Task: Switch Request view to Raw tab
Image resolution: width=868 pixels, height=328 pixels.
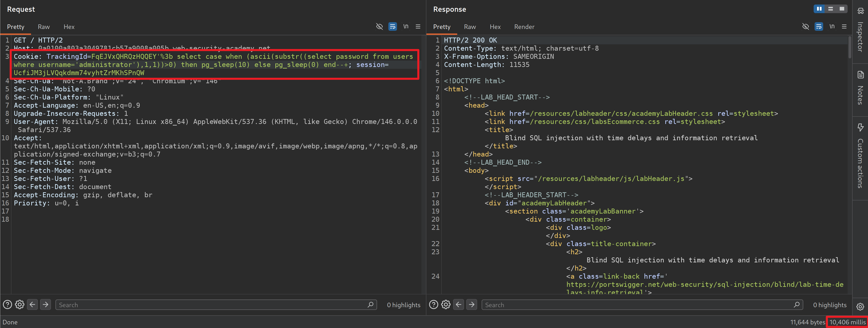Action: tap(43, 27)
